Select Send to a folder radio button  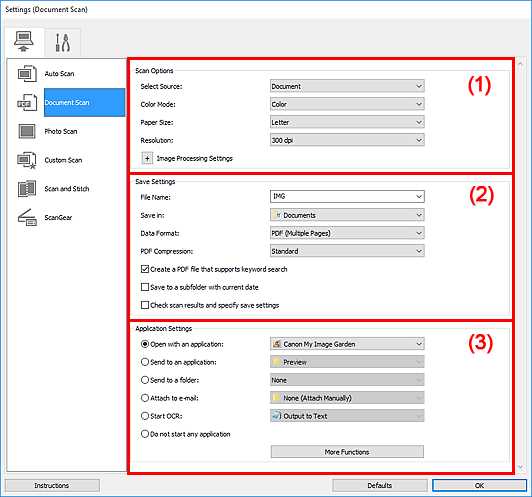[145, 380]
